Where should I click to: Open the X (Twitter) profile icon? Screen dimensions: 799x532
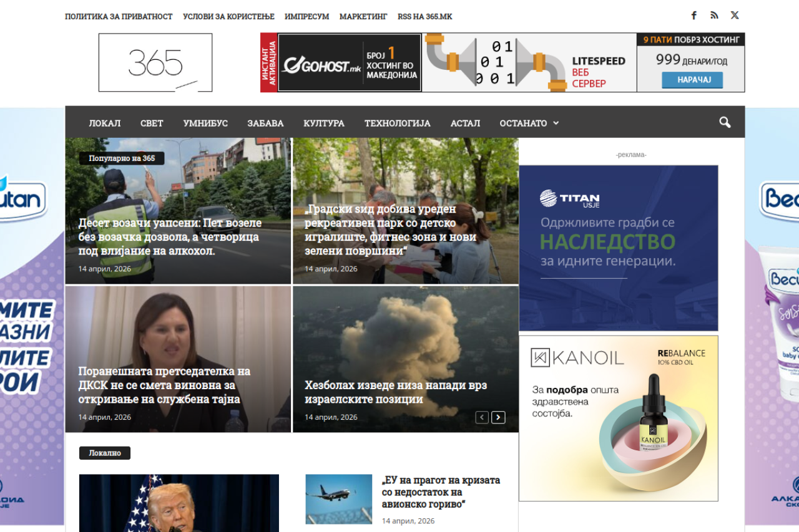pos(735,16)
